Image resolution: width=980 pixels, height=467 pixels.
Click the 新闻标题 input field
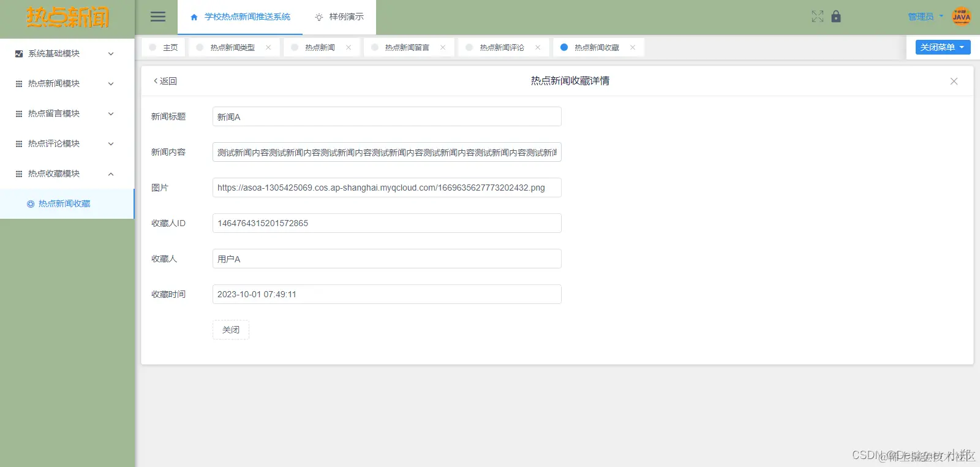point(387,116)
